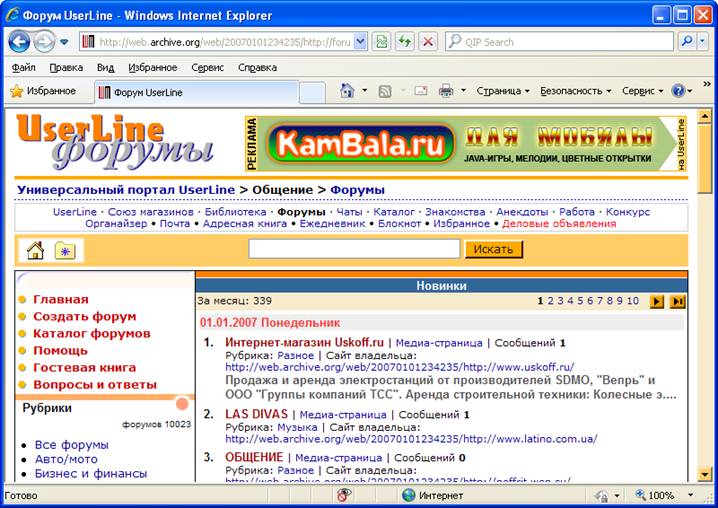Open the search provider dropdown arrow
Viewport: 718px width, 508px height.
(703, 42)
